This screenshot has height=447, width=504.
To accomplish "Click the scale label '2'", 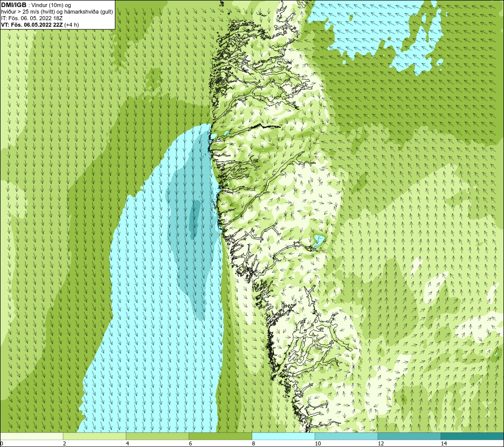I will (65, 444).
